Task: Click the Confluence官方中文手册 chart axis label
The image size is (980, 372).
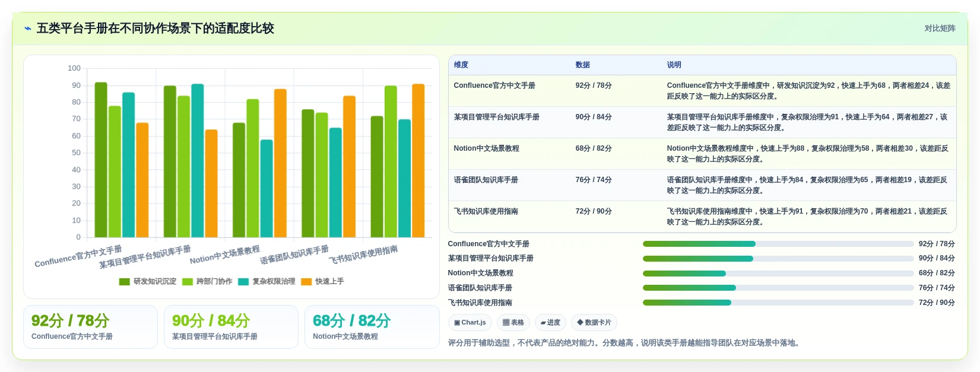Action: point(78,256)
